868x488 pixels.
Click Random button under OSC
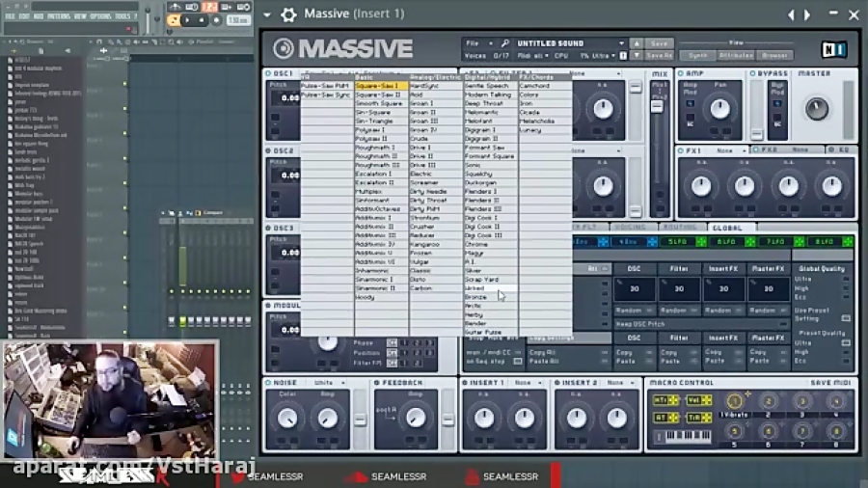pos(634,311)
